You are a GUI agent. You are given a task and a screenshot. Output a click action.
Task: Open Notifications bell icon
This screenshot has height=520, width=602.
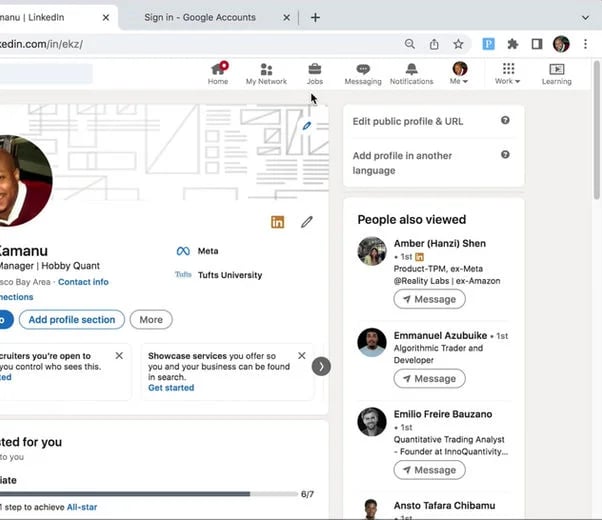(411, 73)
